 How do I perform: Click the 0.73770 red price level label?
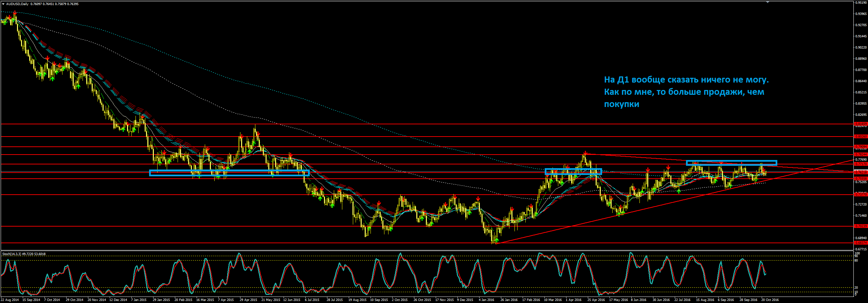[x=861, y=195]
